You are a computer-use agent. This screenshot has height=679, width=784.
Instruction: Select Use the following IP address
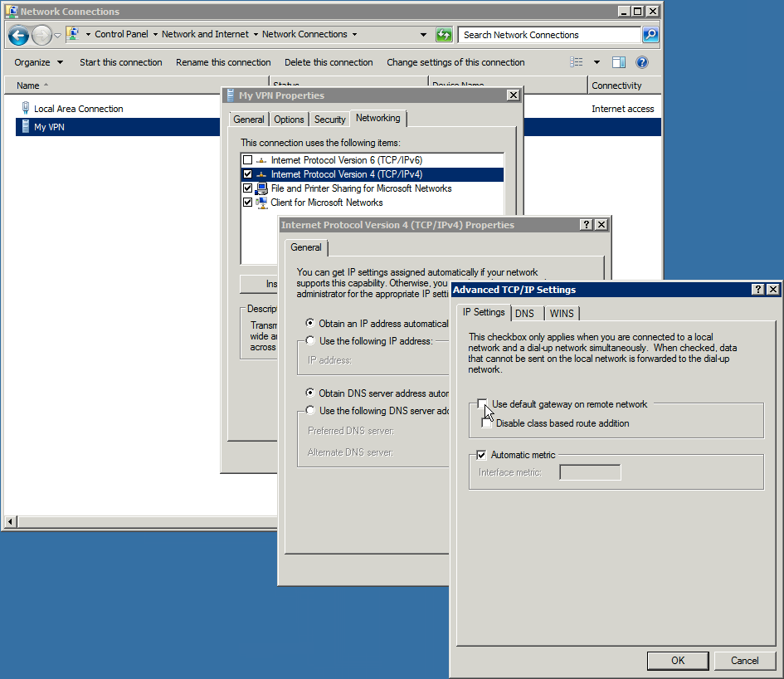pyautogui.click(x=310, y=341)
